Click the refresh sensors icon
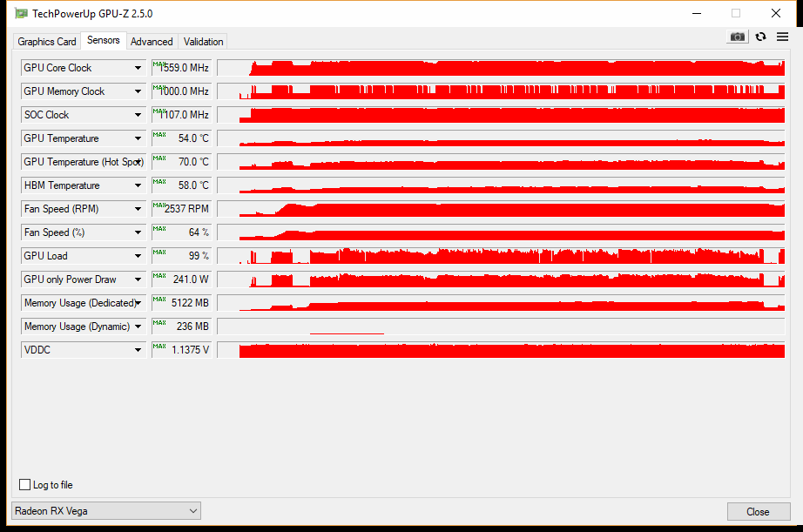Image resolution: width=803 pixels, height=532 pixels. pyautogui.click(x=760, y=37)
